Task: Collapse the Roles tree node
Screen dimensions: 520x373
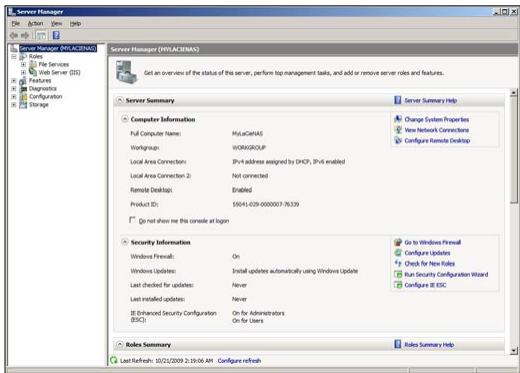Action: [x=14, y=56]
